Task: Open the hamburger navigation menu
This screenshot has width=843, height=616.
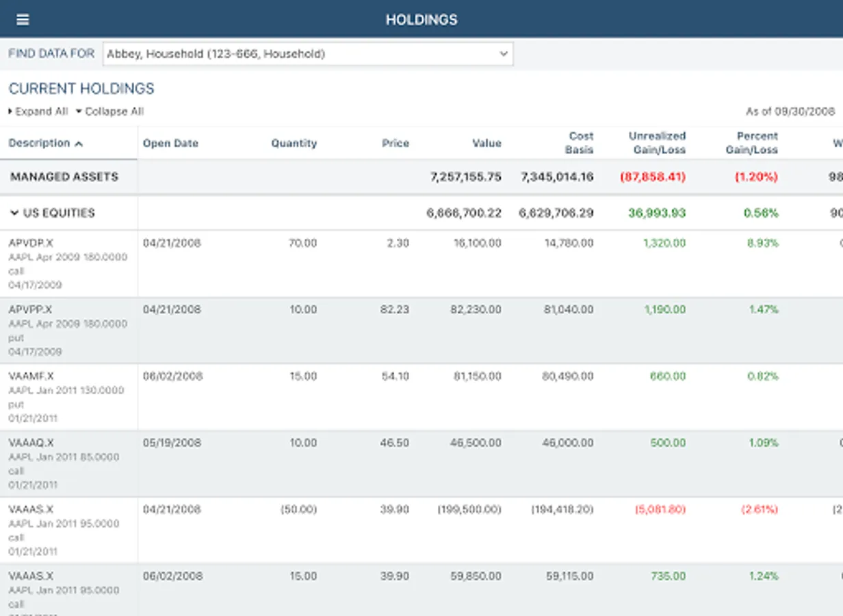Action: click(23, 19)
